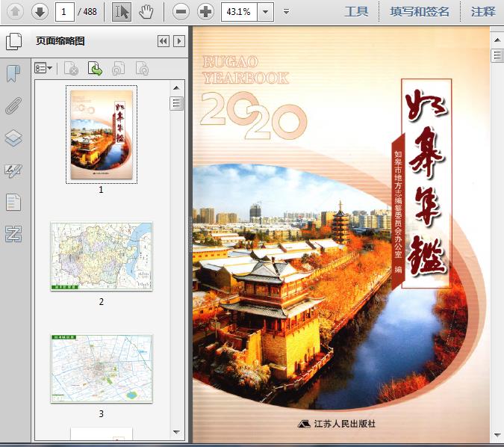Viewport: 504px width, 447px height.
Task: Open the 工具 pane
Action: pos(356,12)
